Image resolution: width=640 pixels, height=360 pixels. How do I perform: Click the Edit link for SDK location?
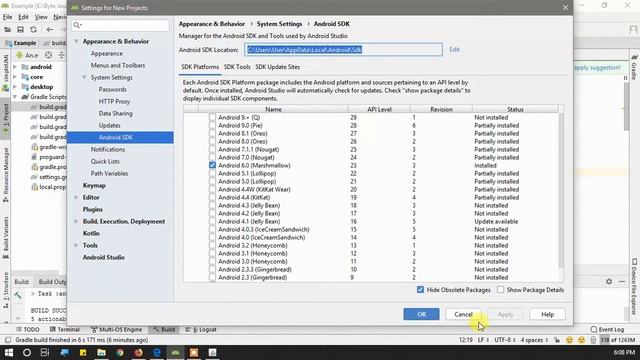[x=454, y=49]
